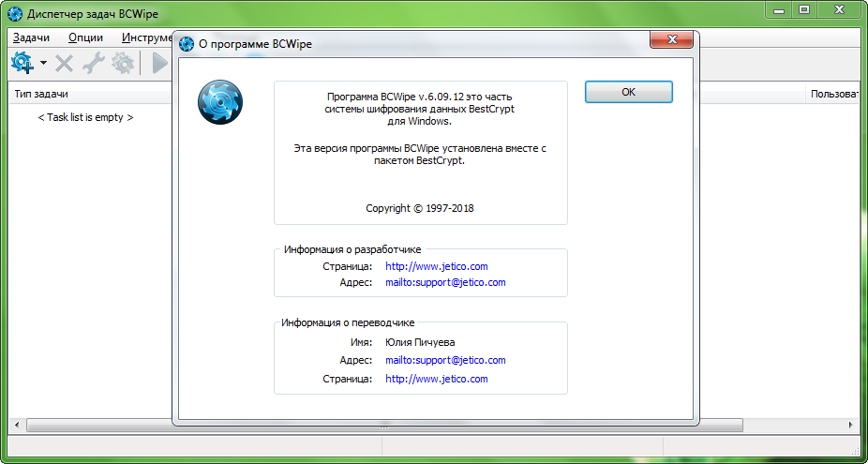Click the BCWipe icon in dialog title bar

(187, 44)
